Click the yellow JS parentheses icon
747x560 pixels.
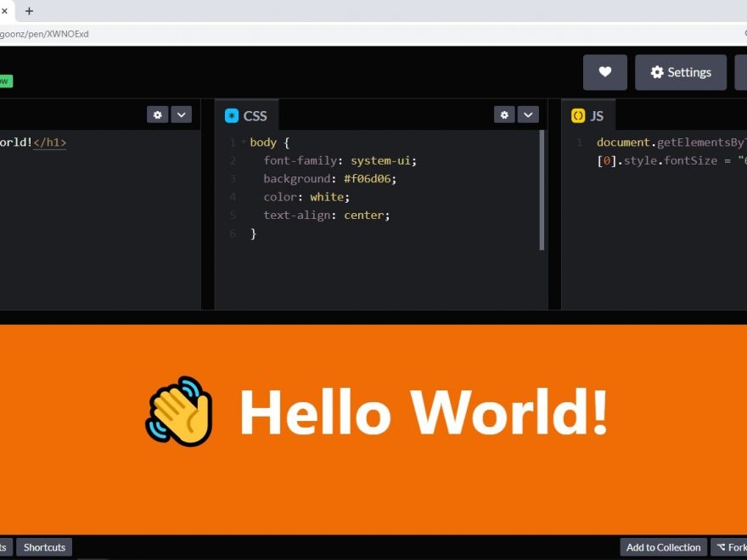click(x=578, y=116)
